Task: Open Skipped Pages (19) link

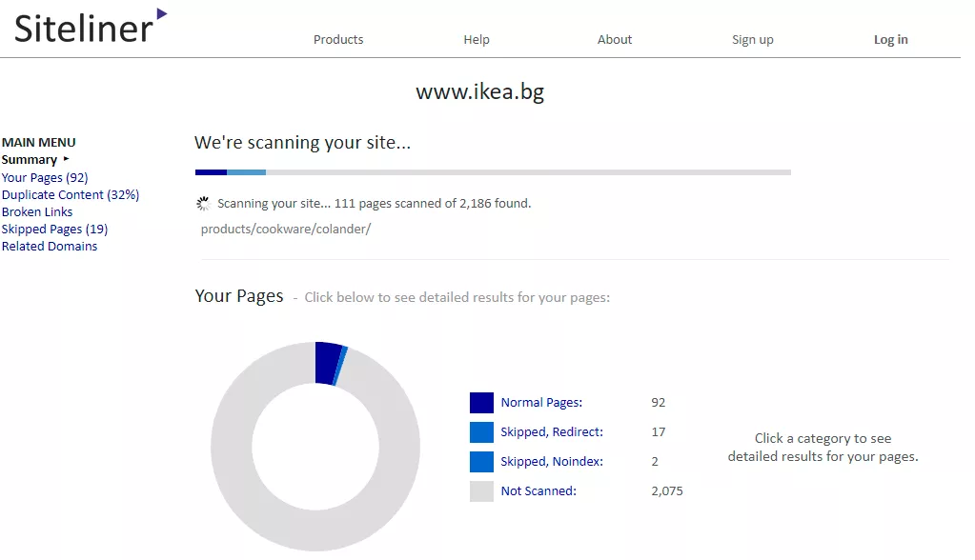Action: (54, 229)
